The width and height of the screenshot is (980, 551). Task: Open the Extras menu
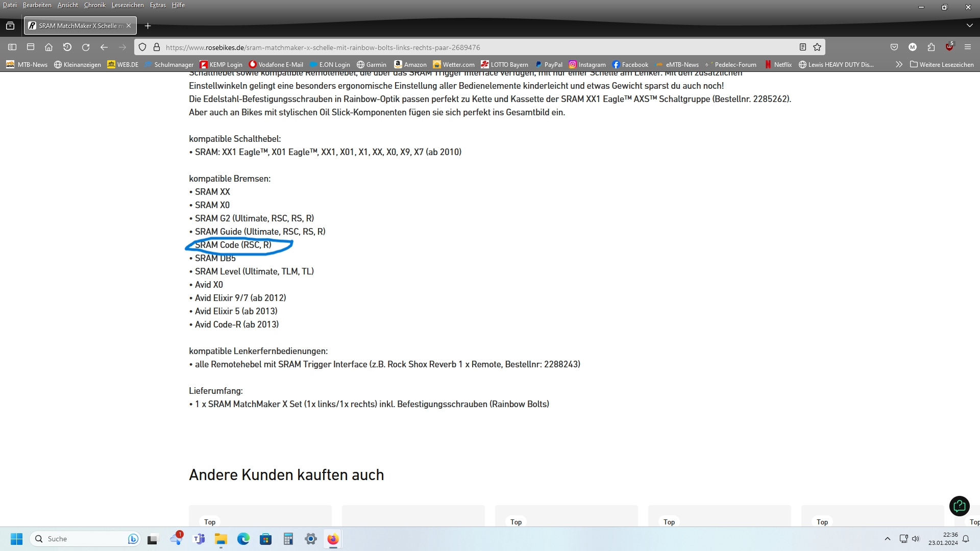coord(158,5)
